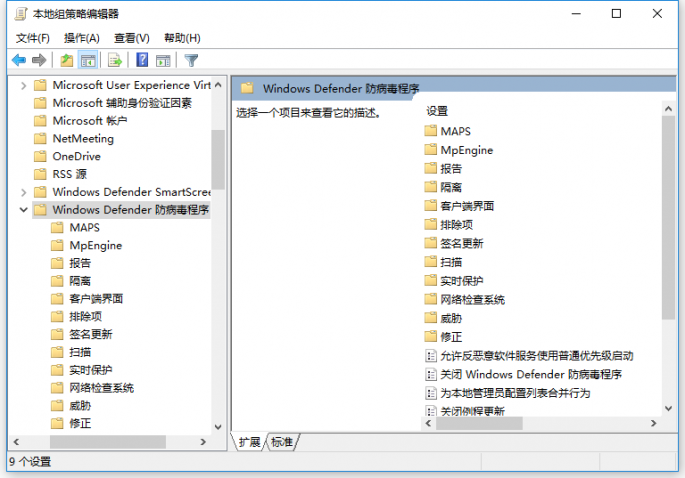Select 客户端界面 subfolder in left tree

(96, 299)
